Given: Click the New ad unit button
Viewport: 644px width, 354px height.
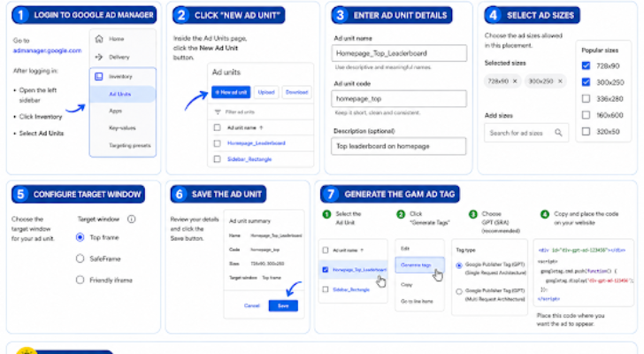Looking at the screenshot, I should pyautogui.click(x=231, y=92).
